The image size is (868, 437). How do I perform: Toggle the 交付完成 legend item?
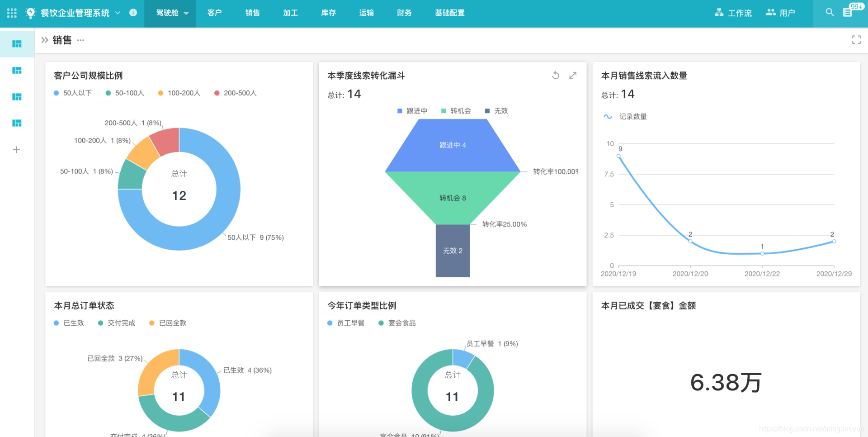coord(117,323)
